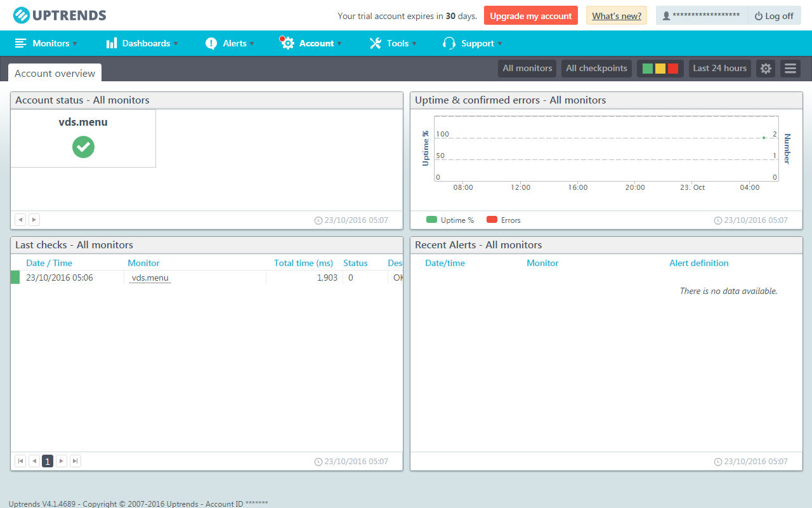Click the masked username field
This screenshot has width=812, height=508.
pos(706,16)
